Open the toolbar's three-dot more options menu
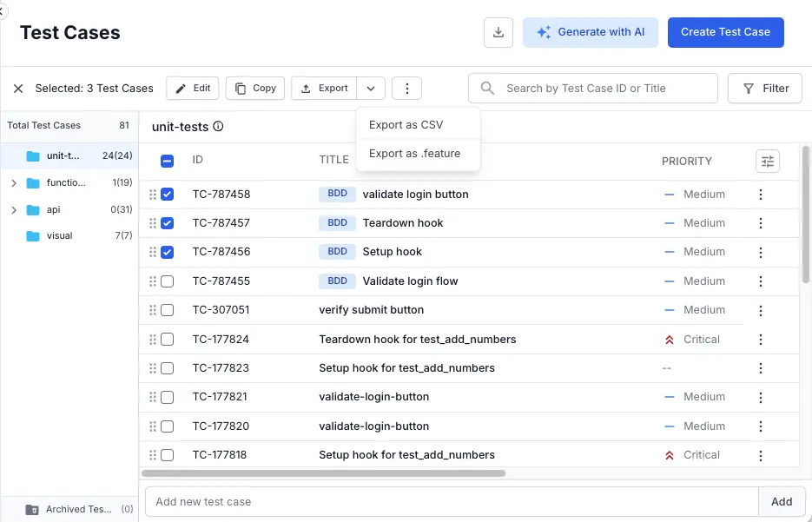Image resolution: width=812 pixels, height=522 pixels. click(406, 89)
